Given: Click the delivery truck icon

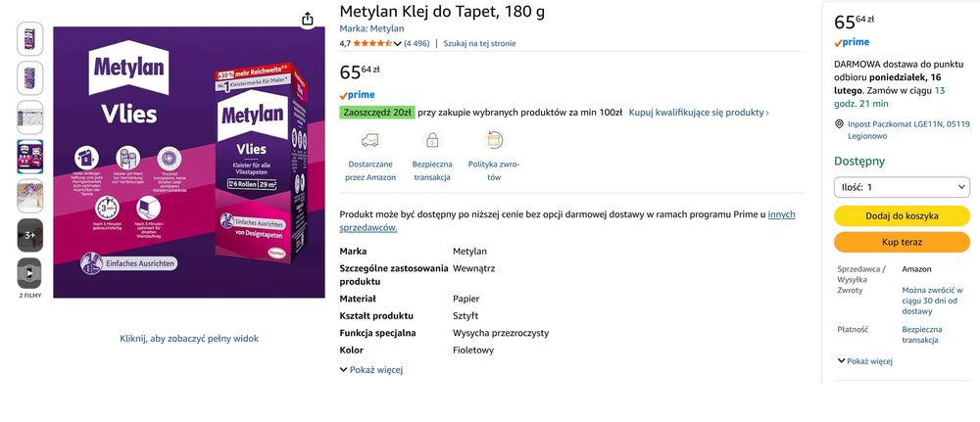Looking at the screenshot, I should click(369, 140).
